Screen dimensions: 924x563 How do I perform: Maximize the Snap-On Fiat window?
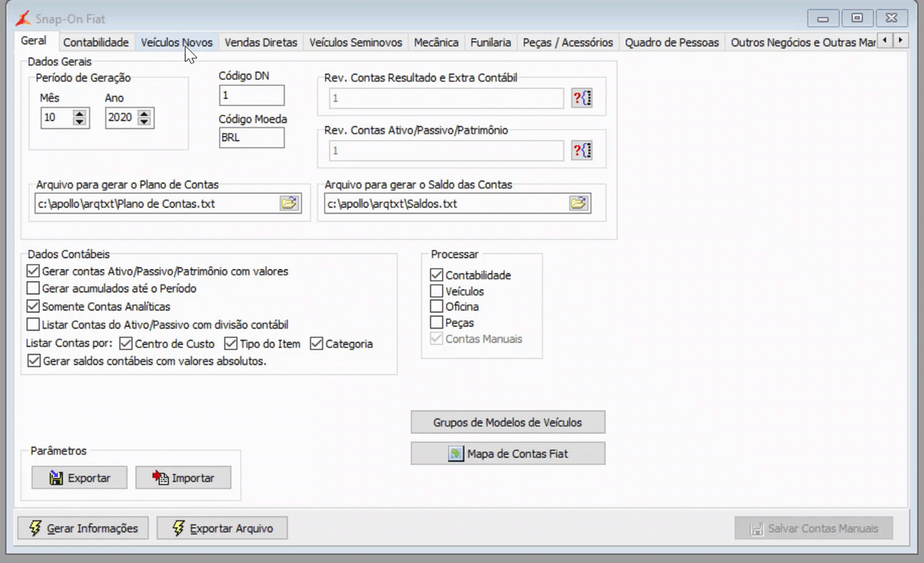[857, 19]
